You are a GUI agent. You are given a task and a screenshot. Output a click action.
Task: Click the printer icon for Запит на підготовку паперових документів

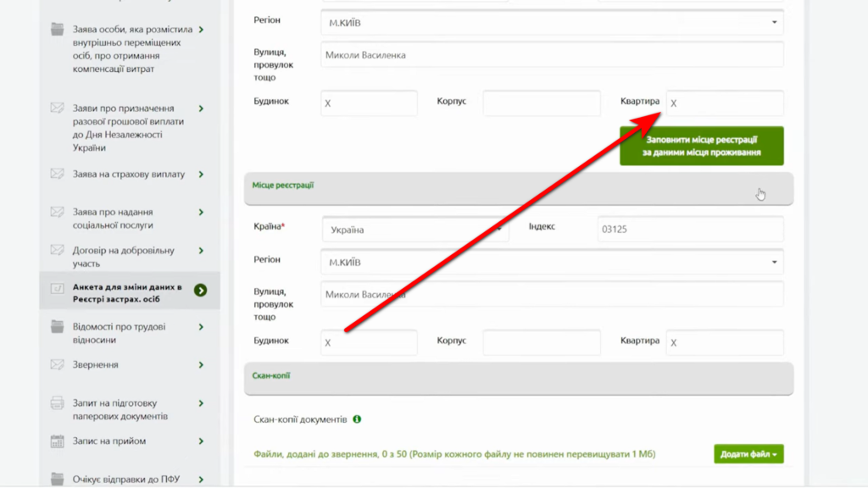coord(58,403)
